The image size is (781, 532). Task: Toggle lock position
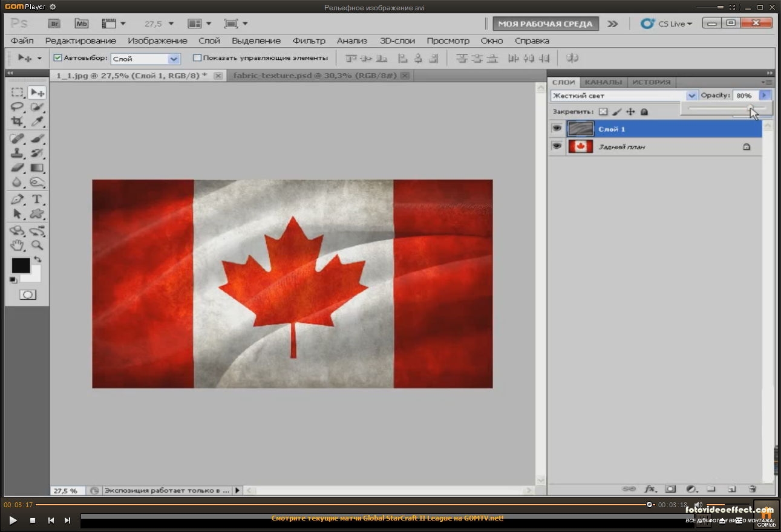click(630, 112)
